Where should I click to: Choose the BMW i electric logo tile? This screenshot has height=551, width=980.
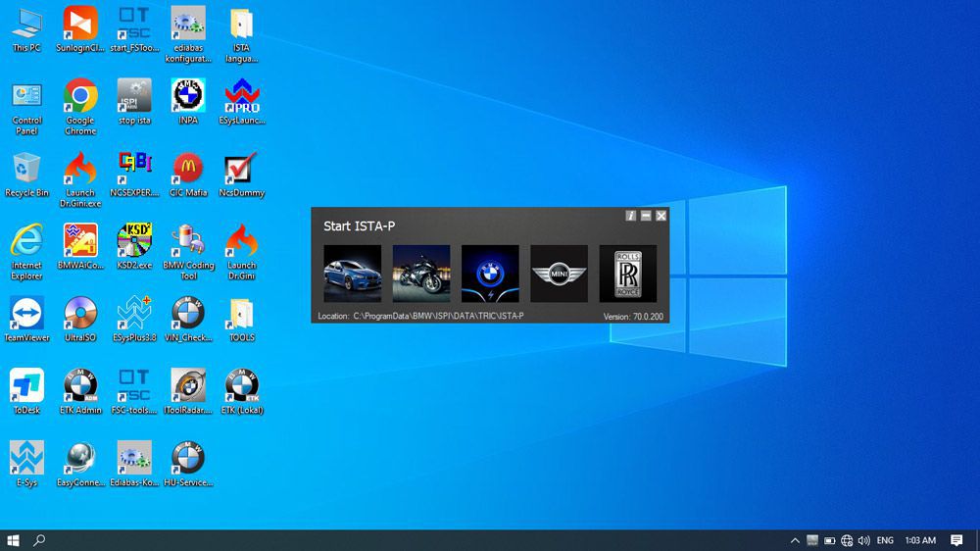click(490, 274)
